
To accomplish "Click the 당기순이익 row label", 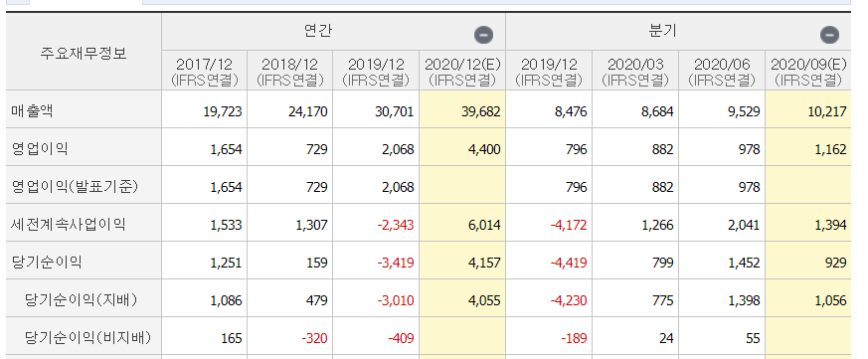I will [x=47, y=263].
